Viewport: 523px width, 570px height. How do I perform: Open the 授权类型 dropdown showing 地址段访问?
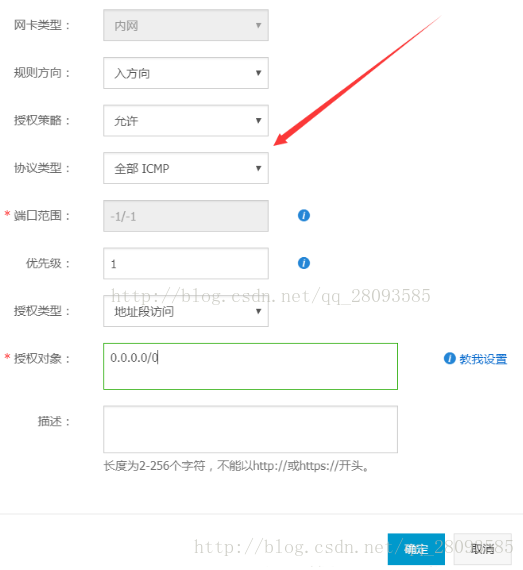186,311
